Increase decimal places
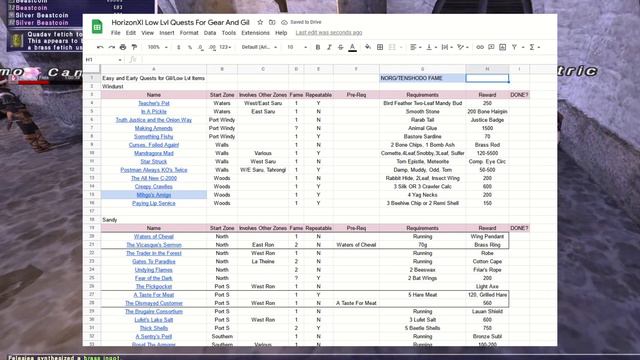Viewport: 640px width, 360px height. (212, 47)
